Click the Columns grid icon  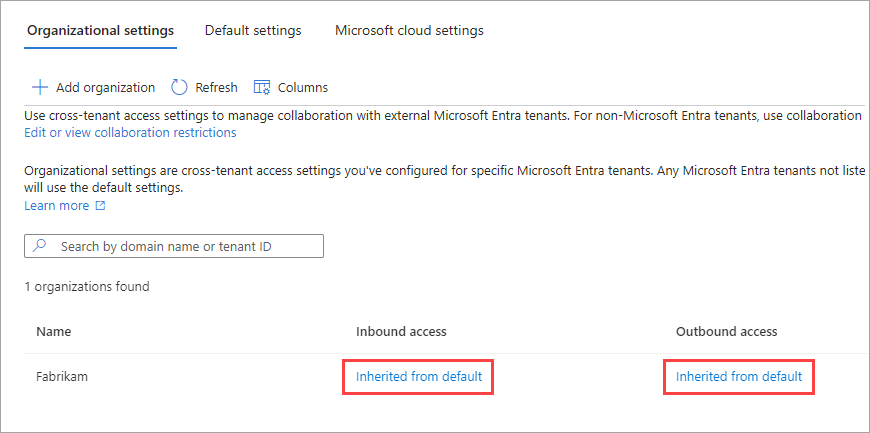262,88
